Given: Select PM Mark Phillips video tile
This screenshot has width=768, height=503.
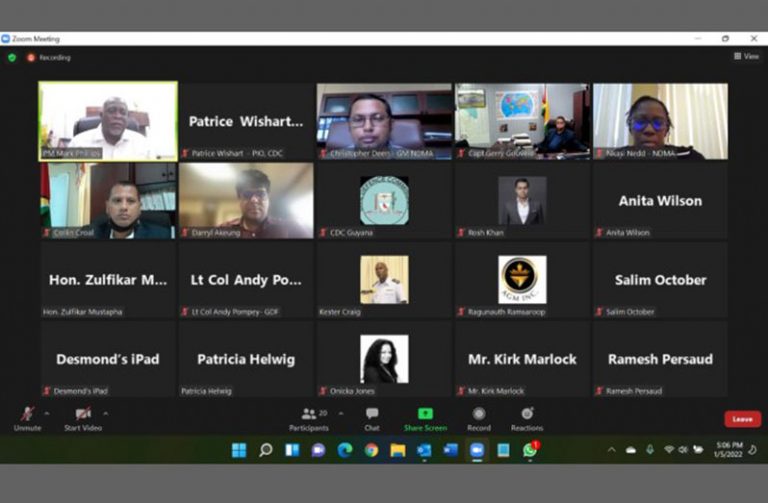Looking at the screenshot, I should (x=108, y=121).
